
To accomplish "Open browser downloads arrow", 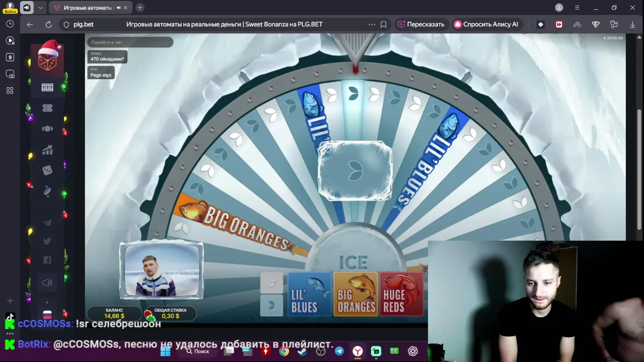I will tap(632, 24).
